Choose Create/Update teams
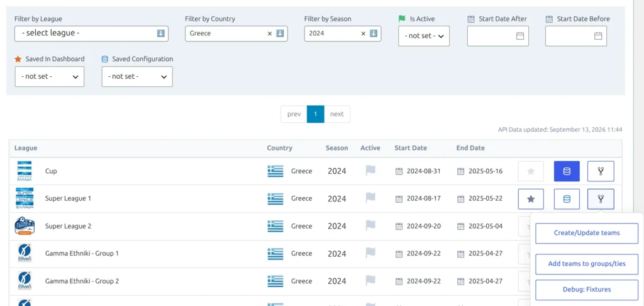The image size is (644, 306). pyautogui.click(x=587, y=233)
